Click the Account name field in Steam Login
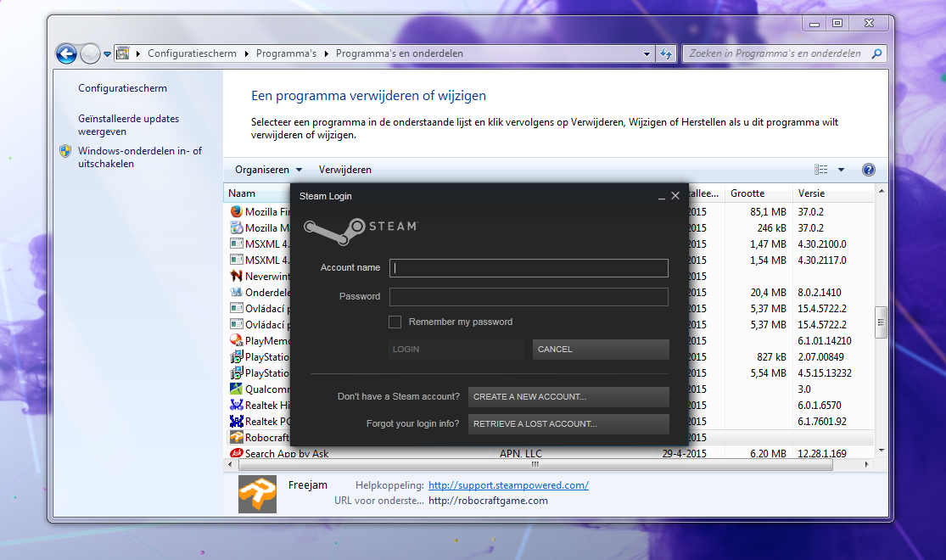The image size is (946, 560). [529, 268]
